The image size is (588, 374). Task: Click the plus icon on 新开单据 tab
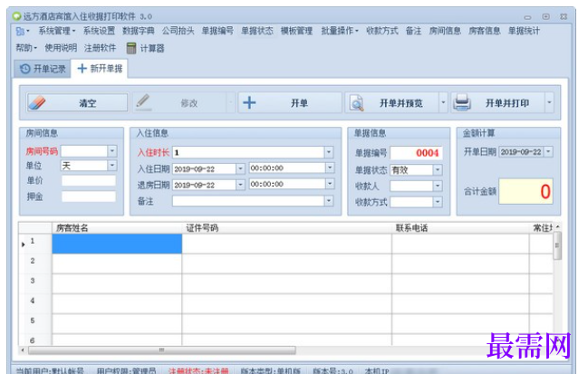[82, 69]
